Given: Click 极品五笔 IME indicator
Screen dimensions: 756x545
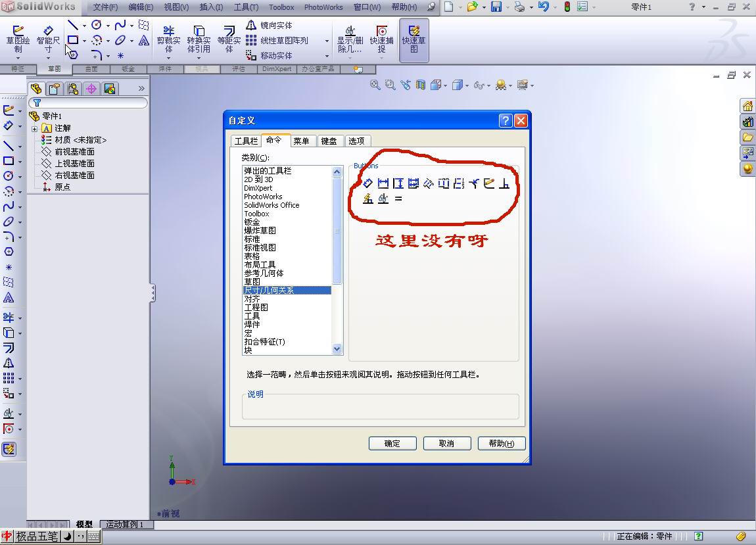Looking at the screenshot, I should pyautogui.click(x=37, y=536).
